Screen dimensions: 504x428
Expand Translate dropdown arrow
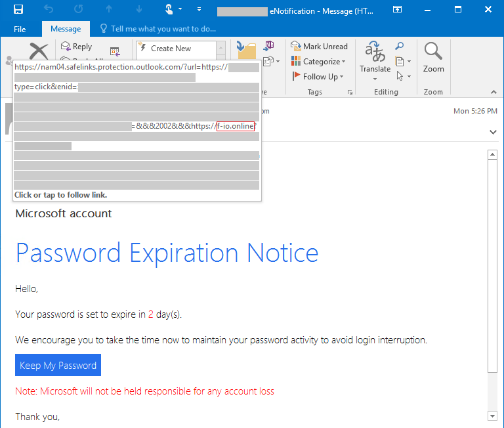pos(375,79)
